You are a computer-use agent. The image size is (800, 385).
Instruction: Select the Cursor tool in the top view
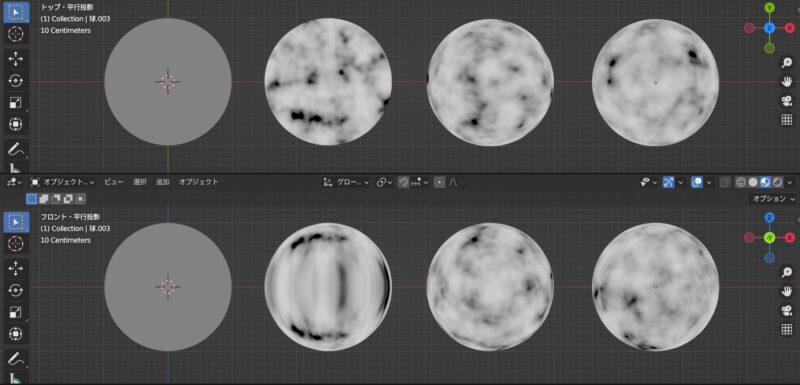[x=16, y=34]
